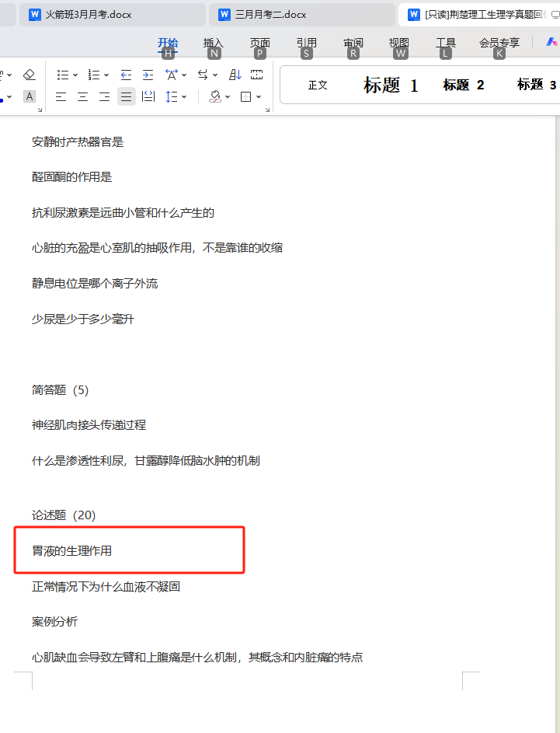Click the heading 论述题（20）
Screen dimensions: 560x733
click(64, 515)
